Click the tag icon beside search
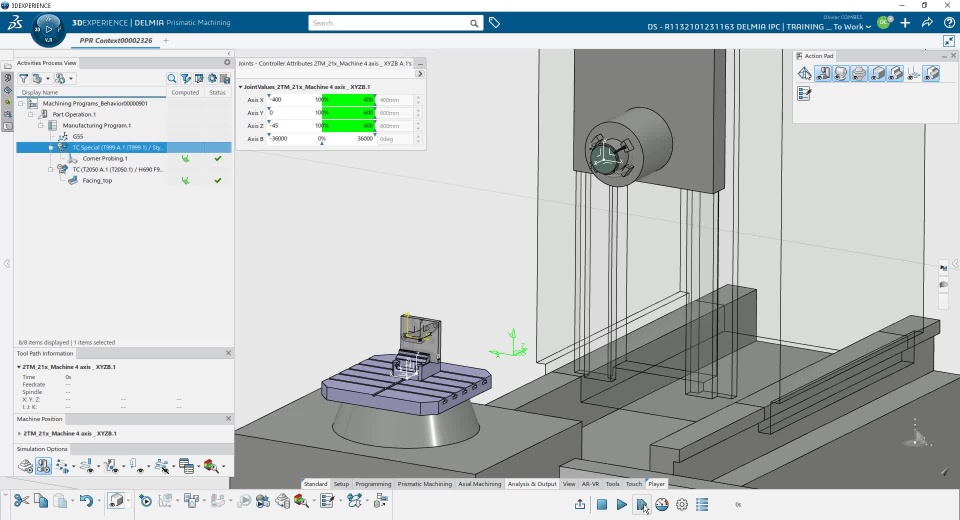960x520 pixels. (x=495, y=23)
